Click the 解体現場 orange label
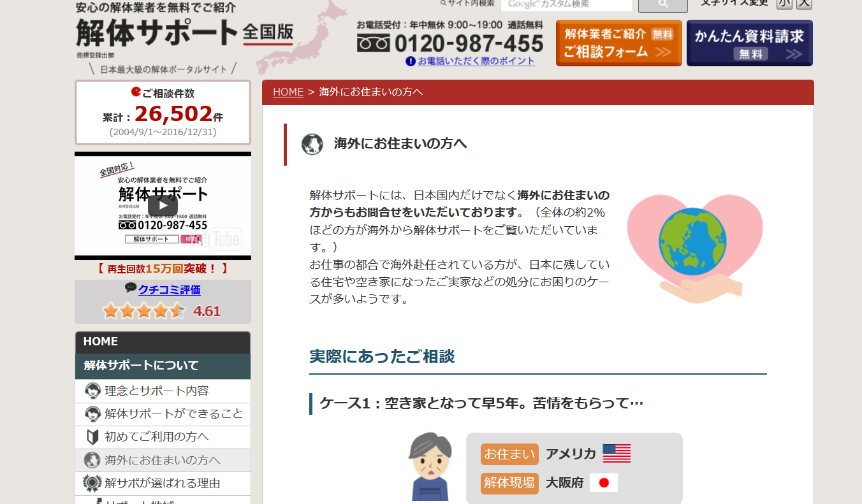Screen dimensions: 862x504 [x=509, y=483]
